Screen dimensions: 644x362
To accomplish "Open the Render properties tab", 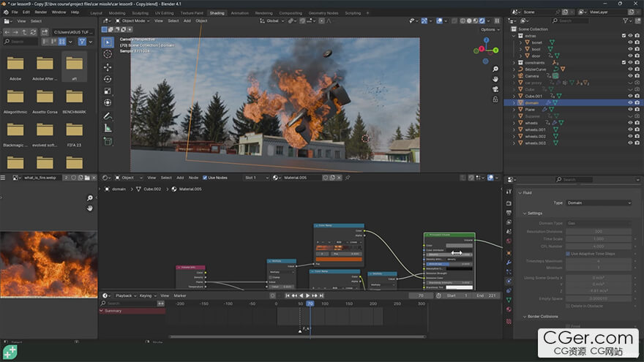I will coord(509,203).
